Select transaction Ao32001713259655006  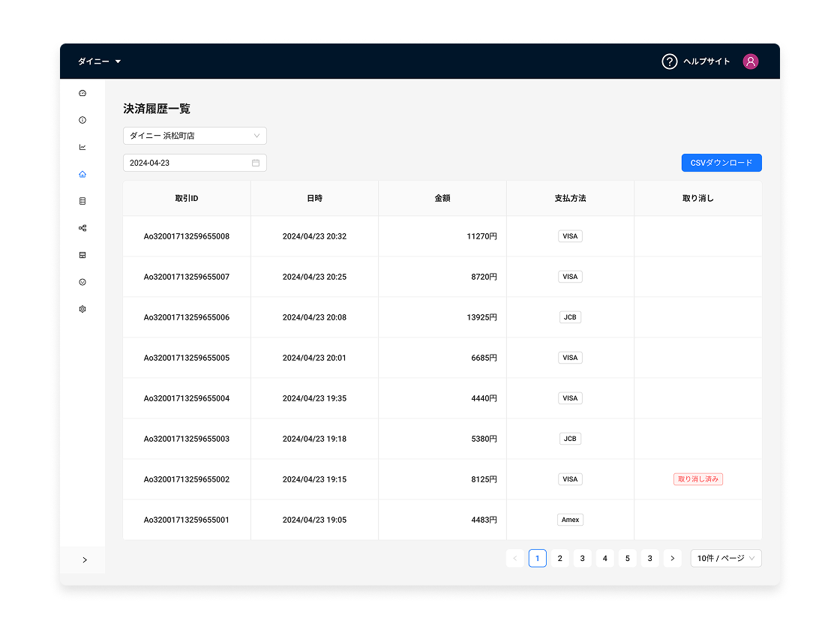(x=187, y=317)
